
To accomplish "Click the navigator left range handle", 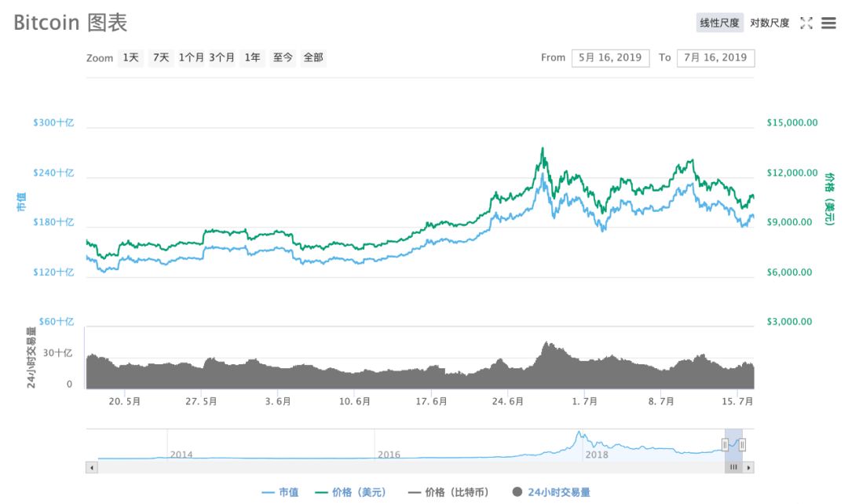I will [725, 445].
